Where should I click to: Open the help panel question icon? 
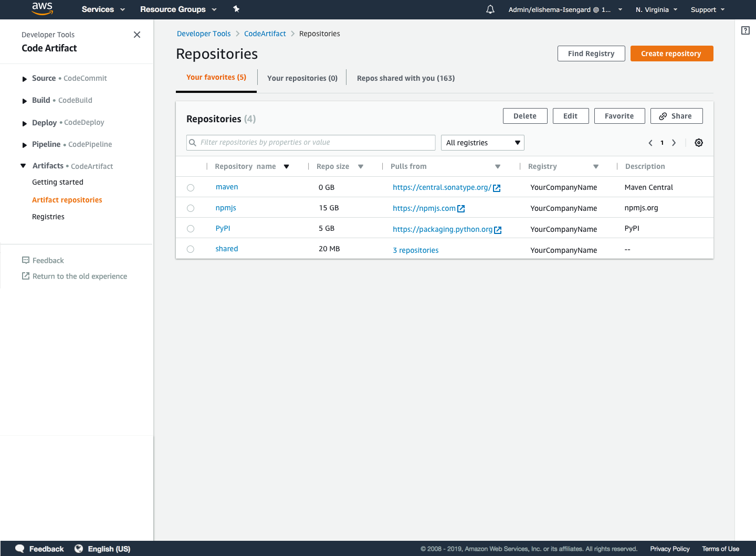tap(745, 30)
